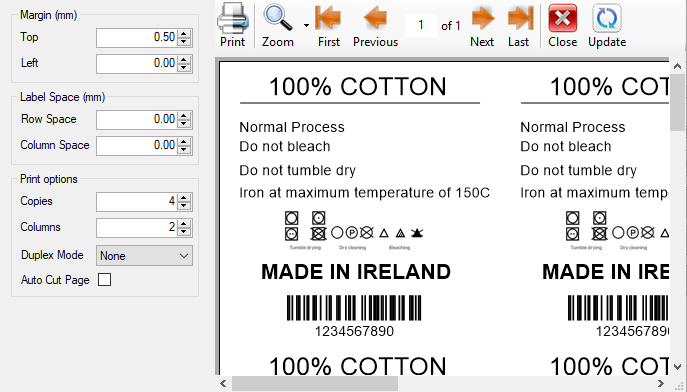Click the Column Space input field

pyautogui.click(x=136, y=145)
